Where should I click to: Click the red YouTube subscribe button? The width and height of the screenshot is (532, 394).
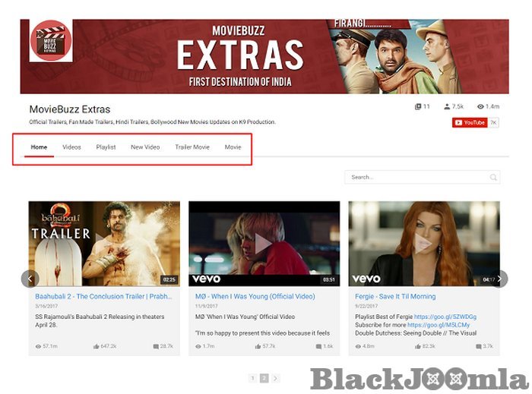tap(469, 122)
